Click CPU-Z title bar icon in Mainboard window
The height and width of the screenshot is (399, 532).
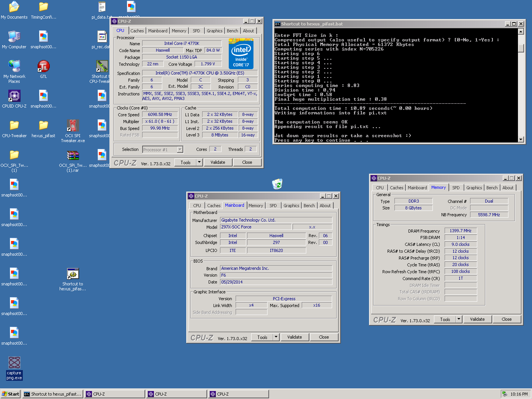(x=191, y=196)
